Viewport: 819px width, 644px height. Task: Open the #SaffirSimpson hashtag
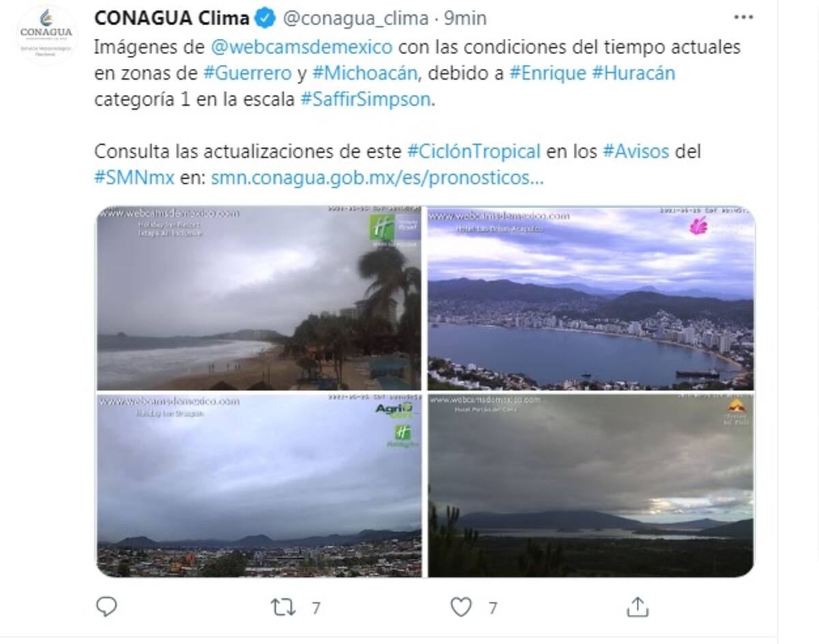[366, 99]
